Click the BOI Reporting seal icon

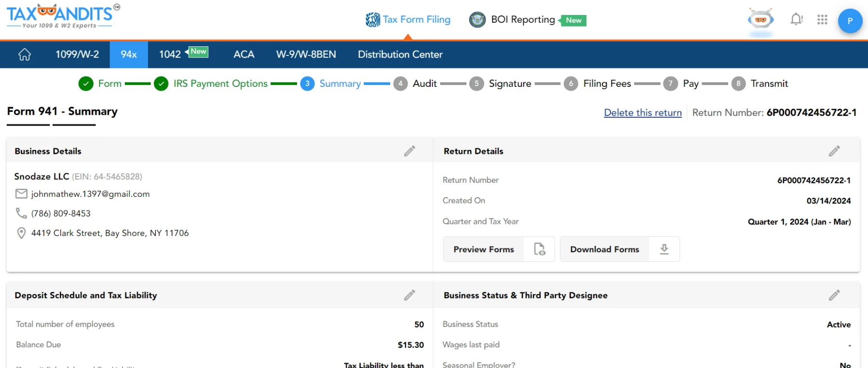tap(477, 20)
